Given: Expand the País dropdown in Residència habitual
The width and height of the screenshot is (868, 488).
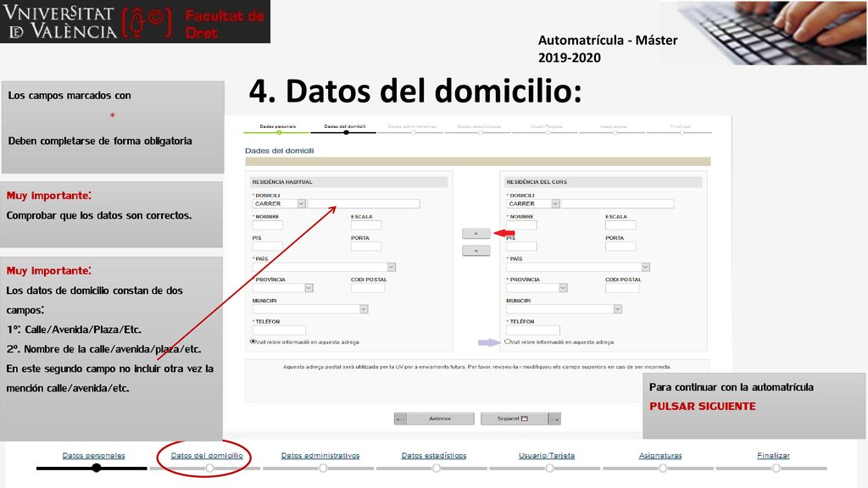Looking at the screenshot, I should pyautogui.click(x=324, y=267).
